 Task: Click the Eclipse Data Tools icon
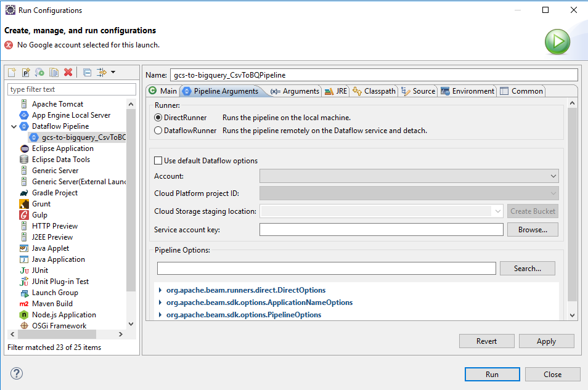point(24,160)
